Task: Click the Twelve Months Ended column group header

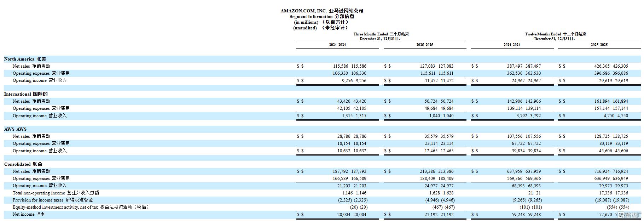Action: tap(555, 34)
